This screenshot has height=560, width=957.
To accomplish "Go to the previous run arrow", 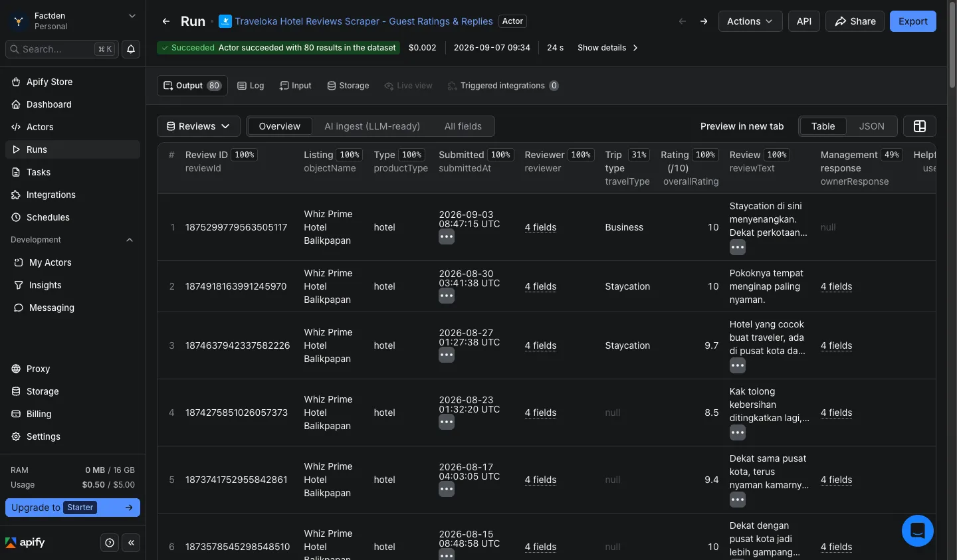I will point(683,21).
